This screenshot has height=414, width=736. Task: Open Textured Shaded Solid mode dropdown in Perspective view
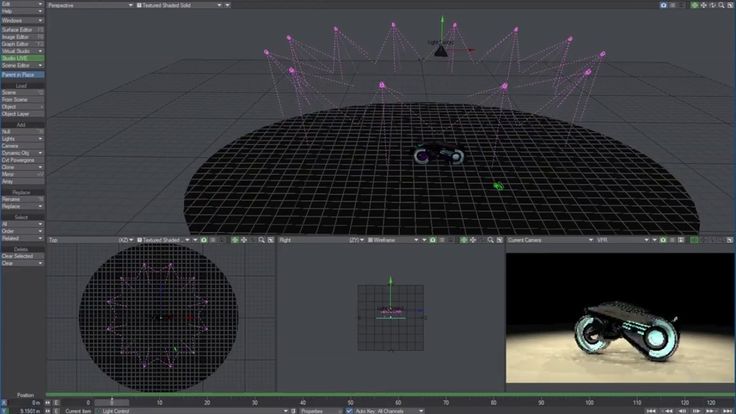tap(179, 5)
